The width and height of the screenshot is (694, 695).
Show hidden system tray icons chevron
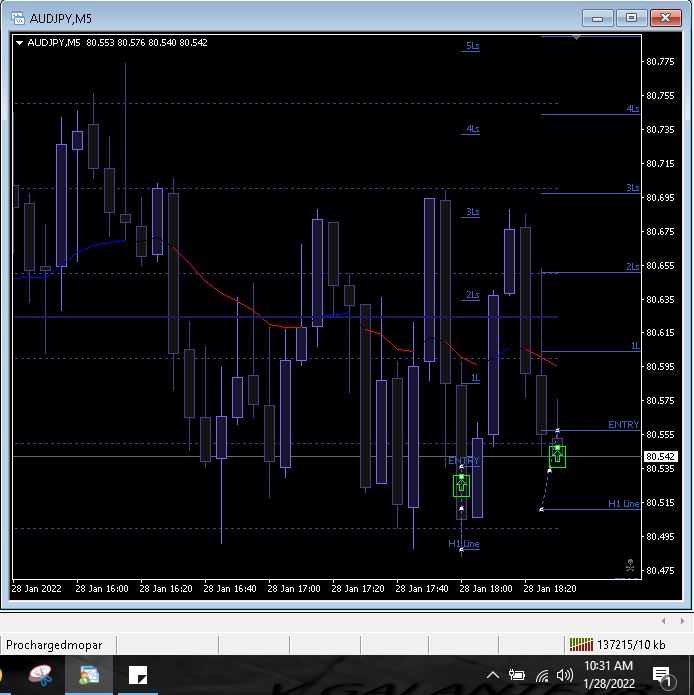coord(493,676)
